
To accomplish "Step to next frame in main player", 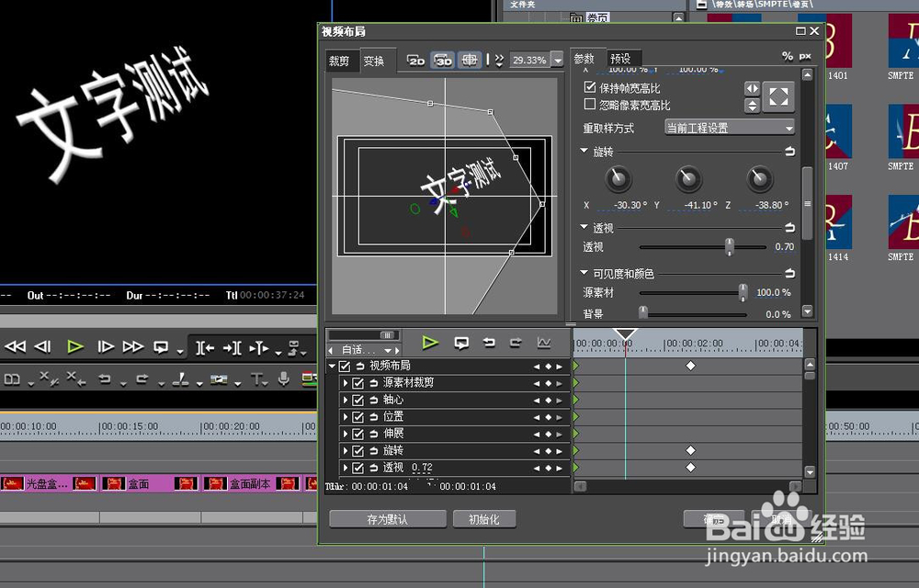I will pos(106,346).
